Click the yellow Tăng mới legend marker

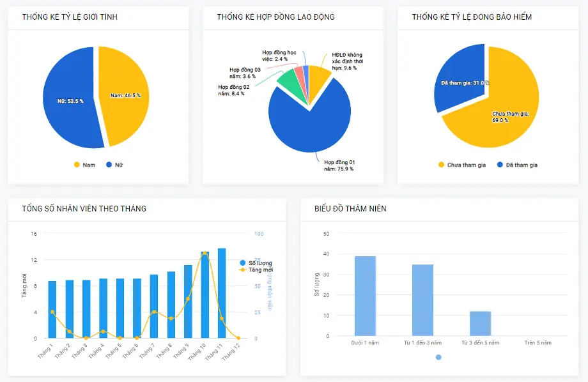point(243,270)
